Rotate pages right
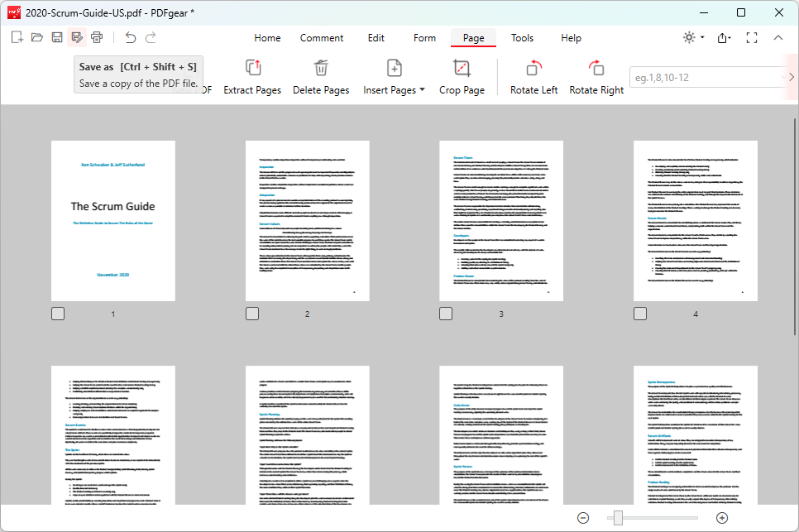The width and height of the screenshot is (799, 532). 596,76
